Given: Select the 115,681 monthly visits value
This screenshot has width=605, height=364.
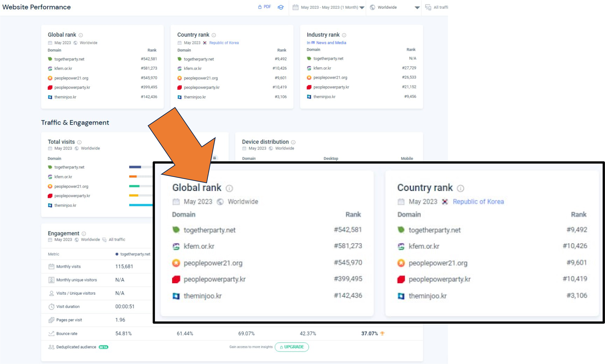Looking at the screenshot, I should [124, 266].
